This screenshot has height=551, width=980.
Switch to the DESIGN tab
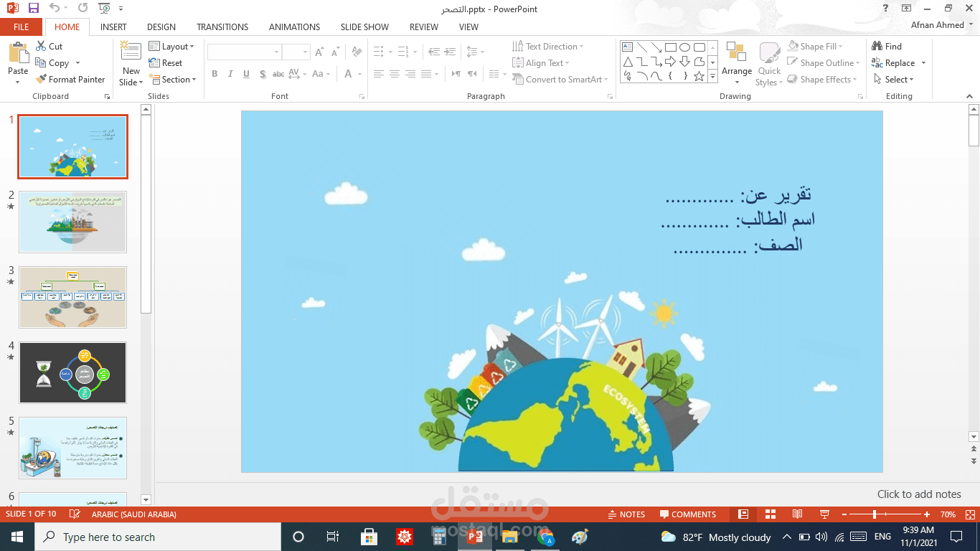[161, 27]
